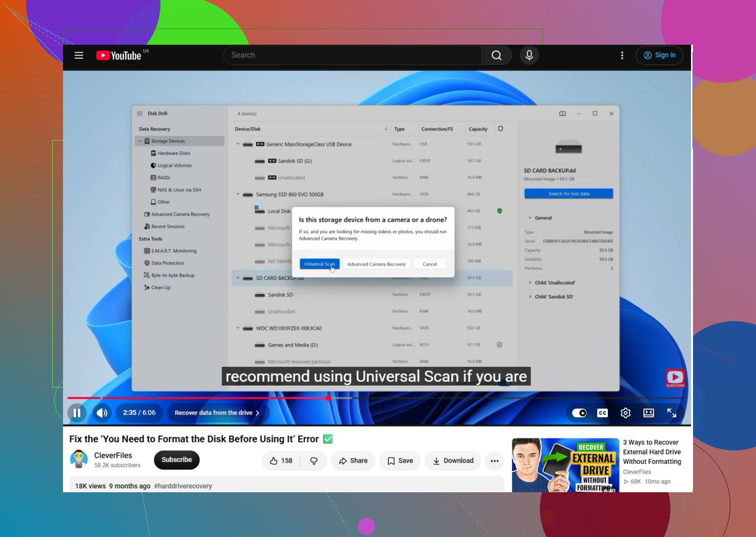This screenshot has width=756, height=537.
Task: Open YouTube settings three-dot menu
Action: 622,56
